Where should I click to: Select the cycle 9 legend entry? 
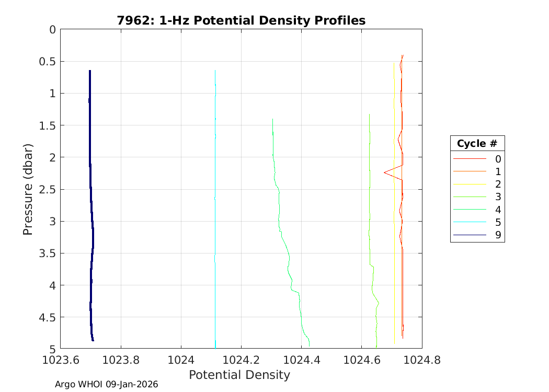pos(477,235)
